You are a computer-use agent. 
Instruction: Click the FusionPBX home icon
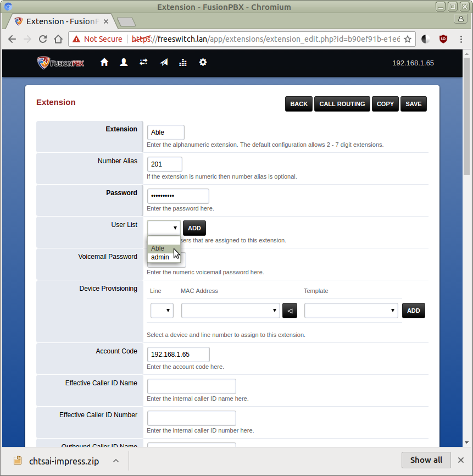pyautogui.click(x=104, y=63)
